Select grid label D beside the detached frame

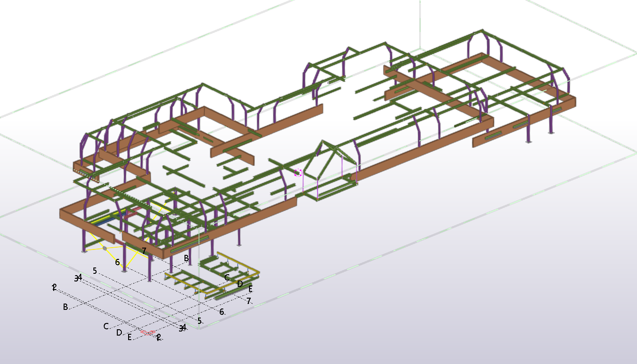pos(240,284)
